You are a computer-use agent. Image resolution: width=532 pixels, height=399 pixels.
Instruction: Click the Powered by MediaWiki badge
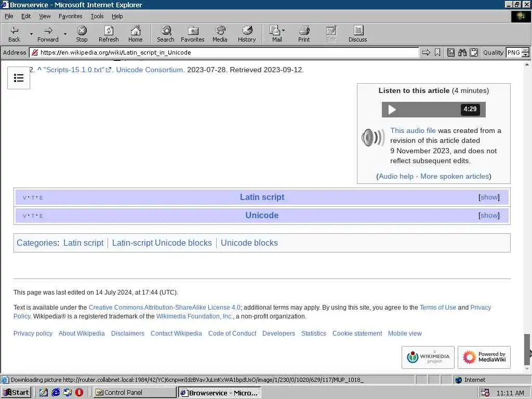coord(484,357)
